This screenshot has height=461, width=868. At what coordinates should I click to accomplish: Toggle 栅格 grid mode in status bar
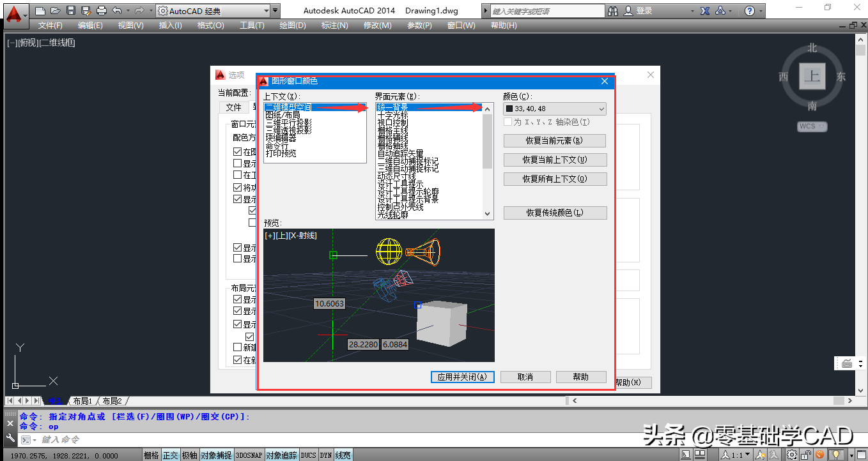(x=151, y=455)
